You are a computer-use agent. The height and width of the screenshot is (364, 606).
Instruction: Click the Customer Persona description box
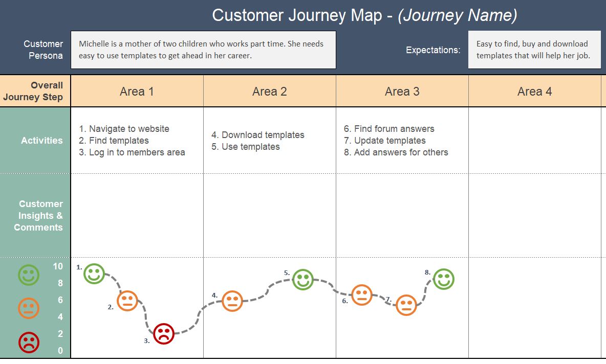[203, 50]
